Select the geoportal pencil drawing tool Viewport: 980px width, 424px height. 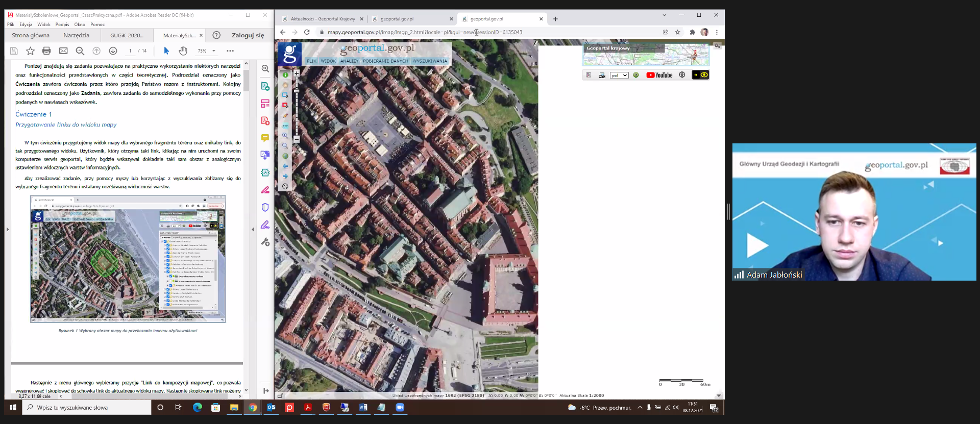[x=285, y=115]
